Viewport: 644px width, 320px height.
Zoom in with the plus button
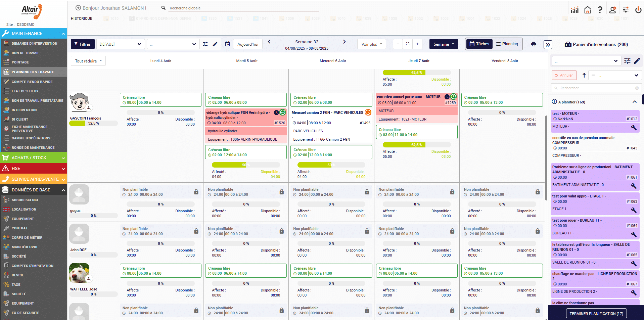(417, 44)
